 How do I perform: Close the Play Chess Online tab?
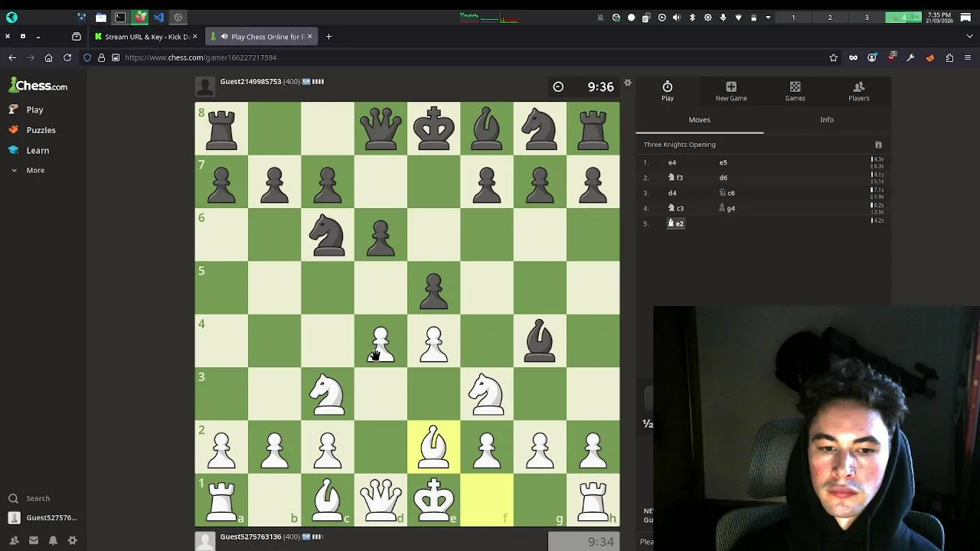point(309,36)
